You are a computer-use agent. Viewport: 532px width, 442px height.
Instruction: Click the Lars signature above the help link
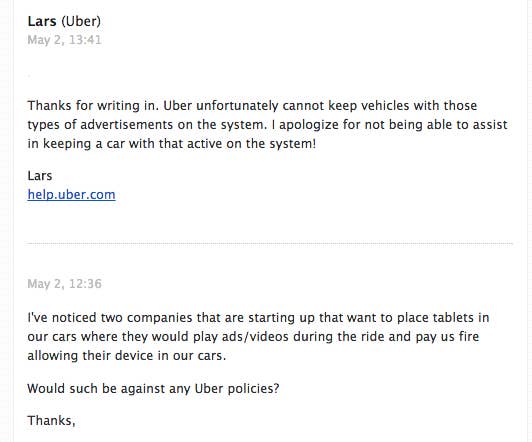tap(40, 176)
